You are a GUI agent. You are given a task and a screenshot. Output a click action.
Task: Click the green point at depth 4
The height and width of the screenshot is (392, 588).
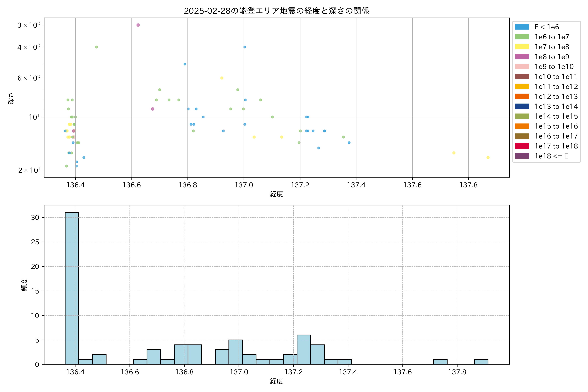(x=97, y=47)
